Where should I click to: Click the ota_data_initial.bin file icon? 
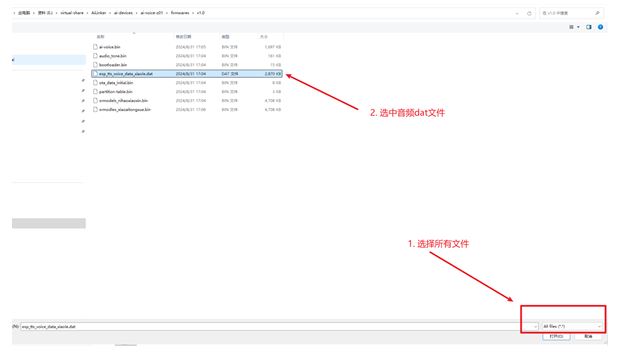(95, 82)
